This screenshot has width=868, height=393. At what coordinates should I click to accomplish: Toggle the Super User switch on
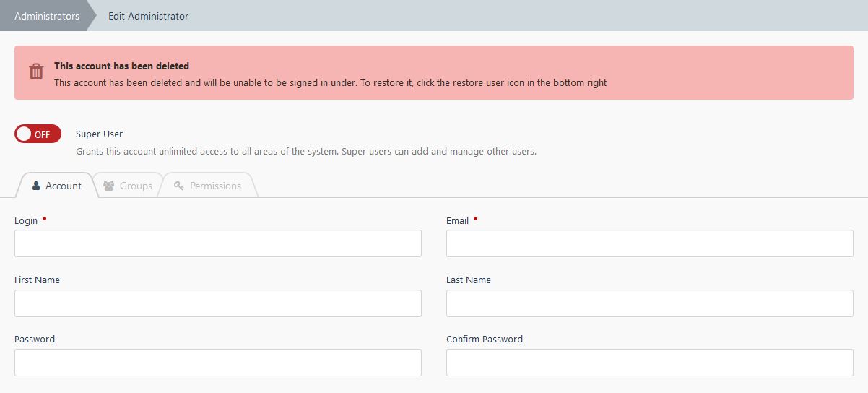[x=38, y=134]
